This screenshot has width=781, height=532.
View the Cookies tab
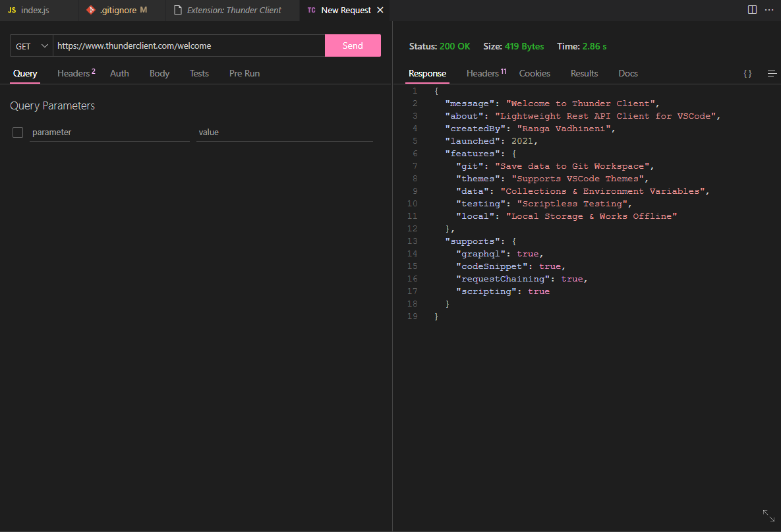point(535,73)
